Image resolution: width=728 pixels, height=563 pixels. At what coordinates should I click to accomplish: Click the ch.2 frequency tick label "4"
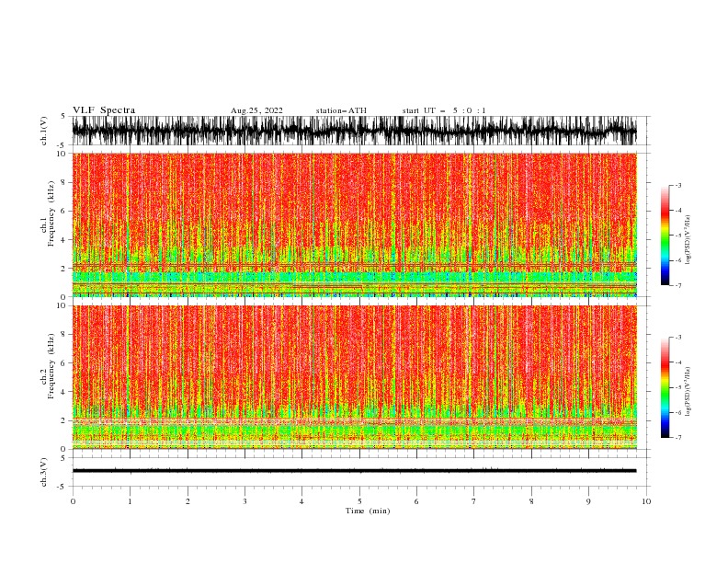pyautogui.click(x=64, y=393)
